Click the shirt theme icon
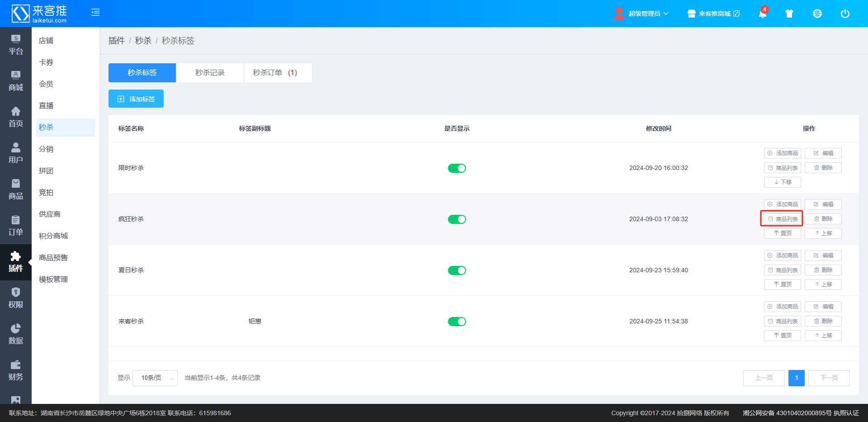 [789, 14]
